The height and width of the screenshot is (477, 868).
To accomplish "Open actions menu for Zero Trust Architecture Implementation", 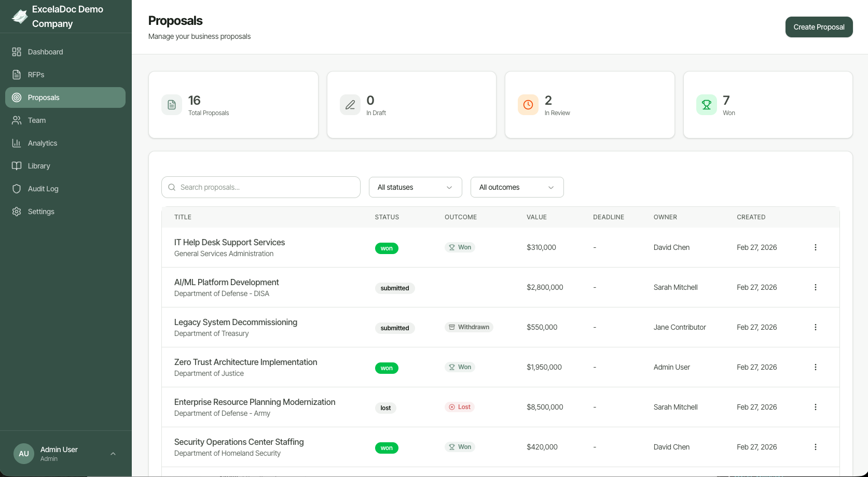I will pyautogui.click(x=816, y=367).
